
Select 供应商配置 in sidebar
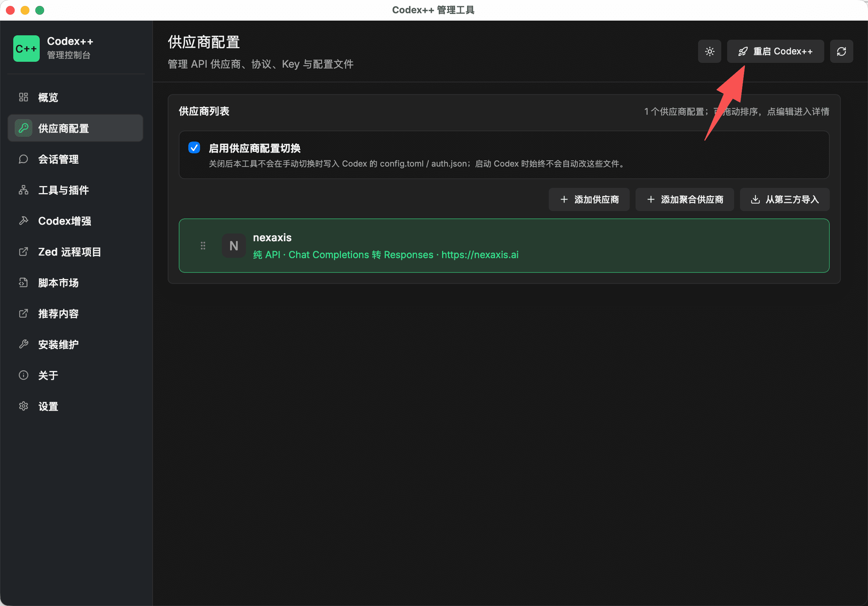pos(75,128)
